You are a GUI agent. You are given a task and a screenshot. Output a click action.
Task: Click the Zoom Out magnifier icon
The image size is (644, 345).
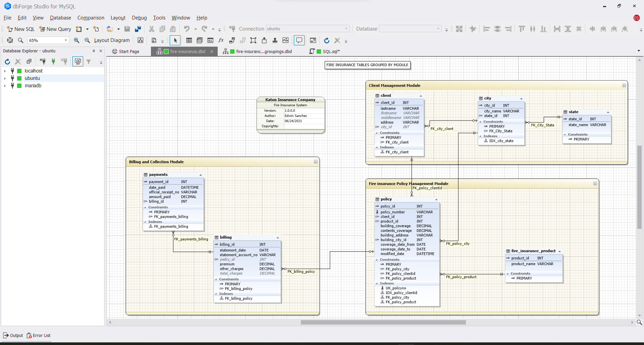pos(87,40)
